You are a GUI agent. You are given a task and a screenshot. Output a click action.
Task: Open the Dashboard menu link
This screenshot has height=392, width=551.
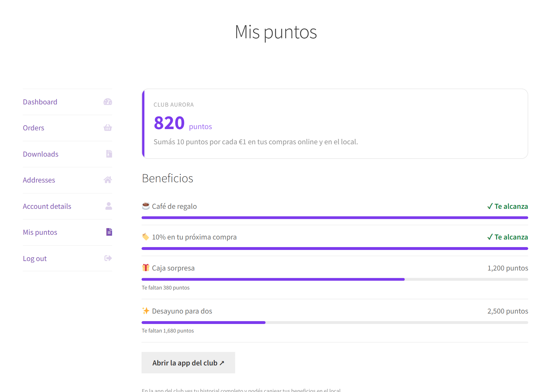pos(40,102)
